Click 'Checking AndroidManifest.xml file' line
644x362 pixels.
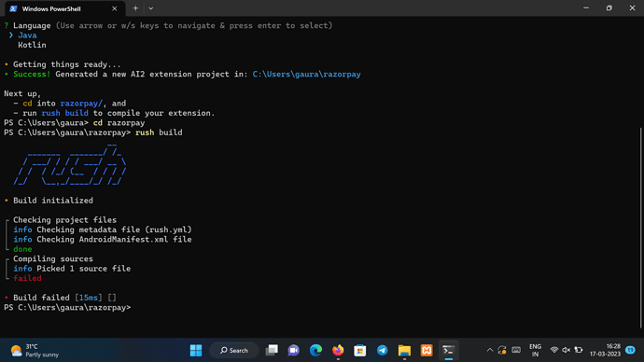pos(103,239)
